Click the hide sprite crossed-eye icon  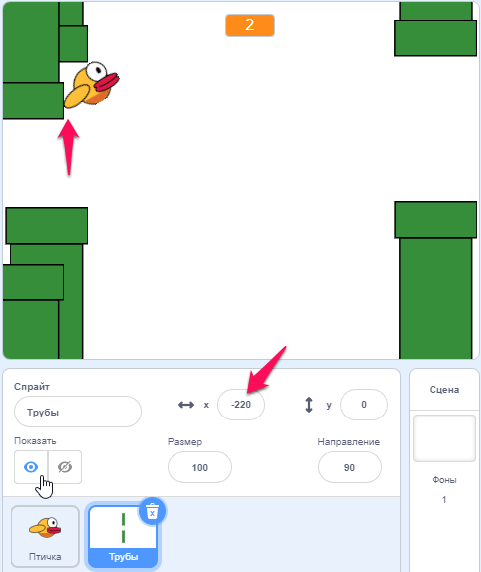point(65,467)
